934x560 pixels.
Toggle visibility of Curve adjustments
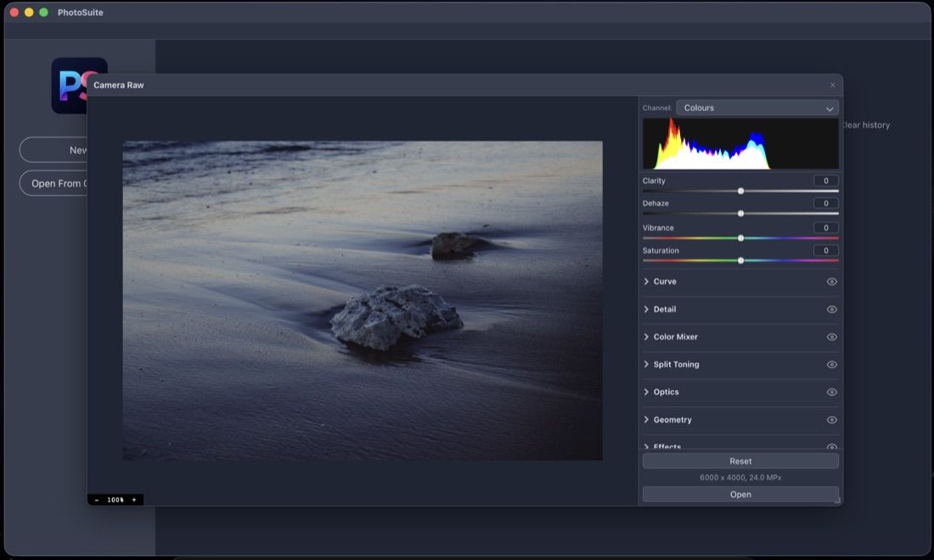(831, 282)
